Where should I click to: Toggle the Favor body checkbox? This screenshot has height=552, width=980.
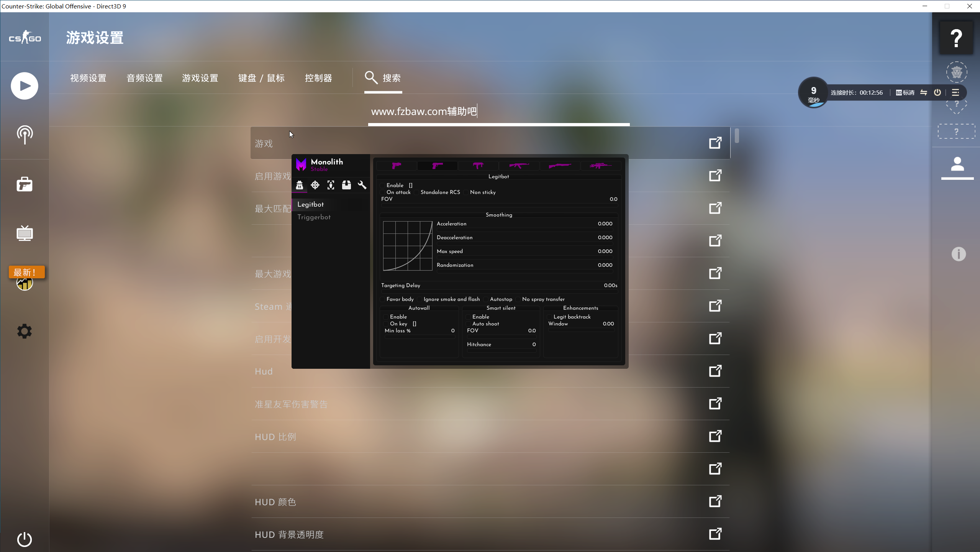pos(382,299)
